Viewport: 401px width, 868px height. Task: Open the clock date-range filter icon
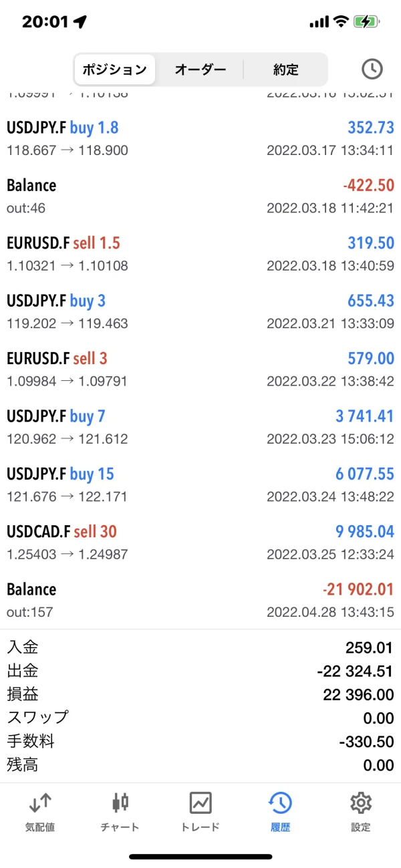pyautogui.click(x=372, y=69)
